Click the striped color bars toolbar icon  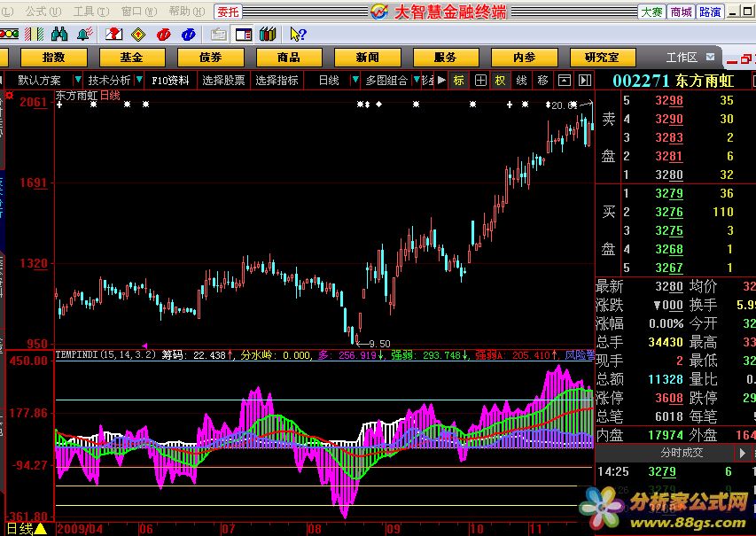(34, 34)
